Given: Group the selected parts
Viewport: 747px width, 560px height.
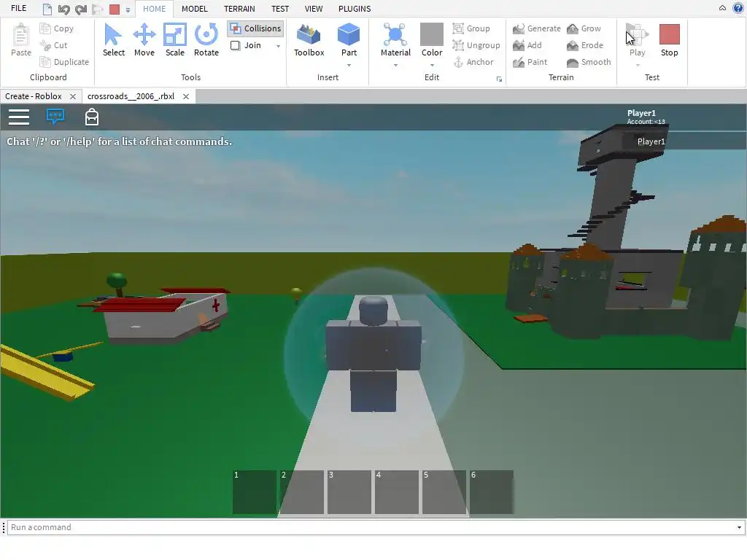Looking at the screenshot, I should pyautogui.click(x=471, y=28).
